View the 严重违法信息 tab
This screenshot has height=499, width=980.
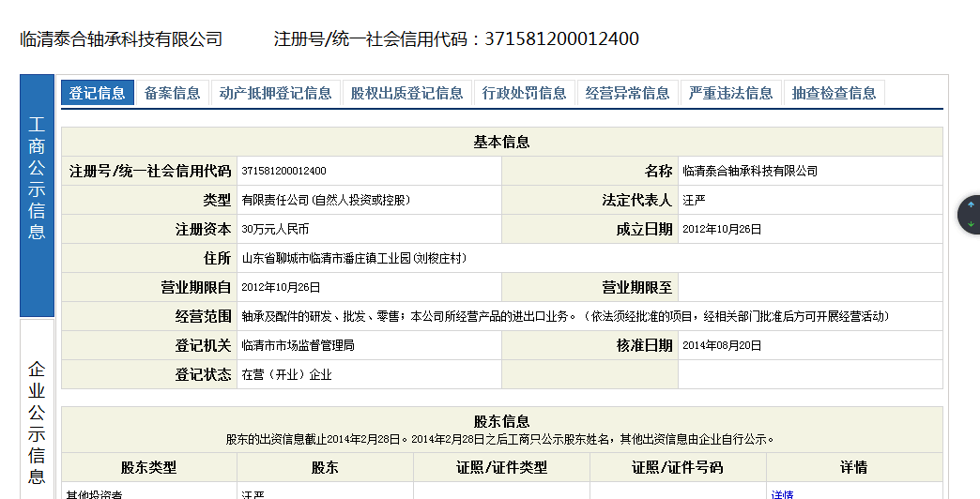730,93
